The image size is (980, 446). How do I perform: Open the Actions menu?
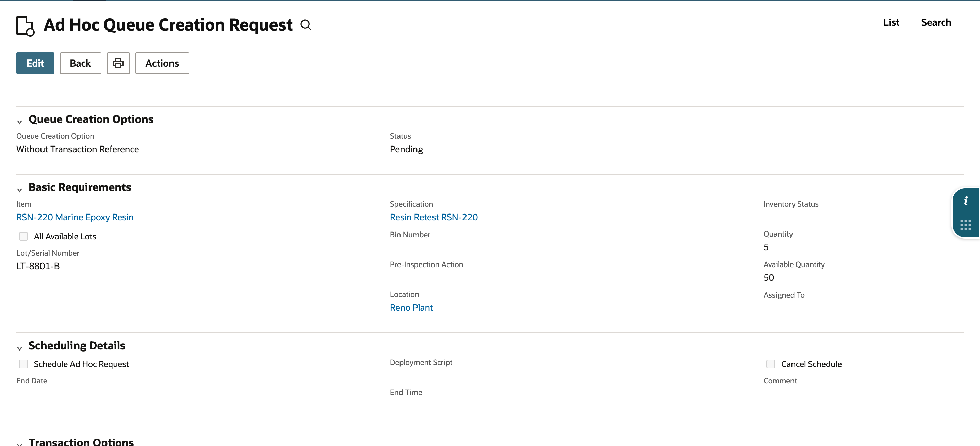pos(162,63)
